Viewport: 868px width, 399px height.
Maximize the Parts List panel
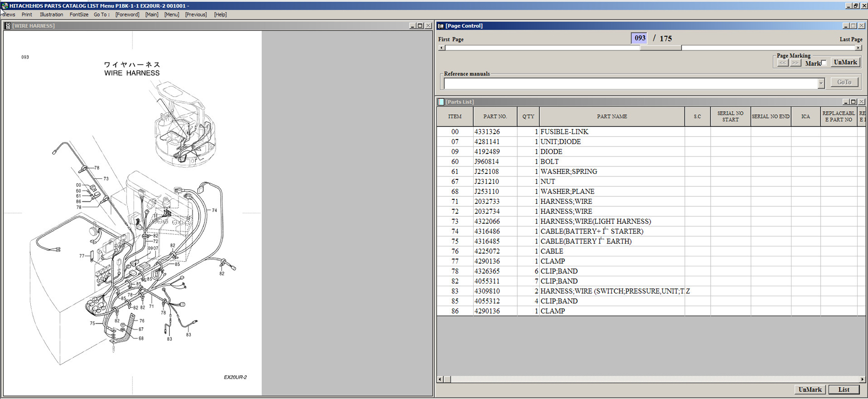(853, 102)
